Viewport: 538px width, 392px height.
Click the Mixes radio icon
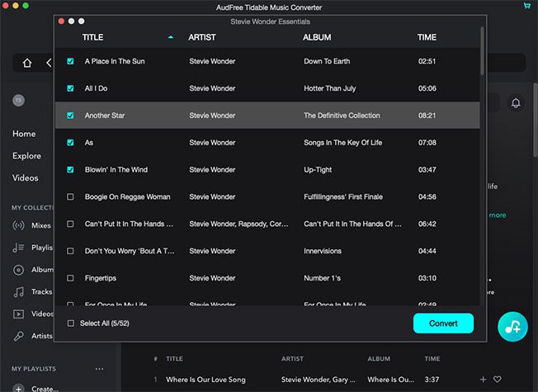[x=18, y=225]
